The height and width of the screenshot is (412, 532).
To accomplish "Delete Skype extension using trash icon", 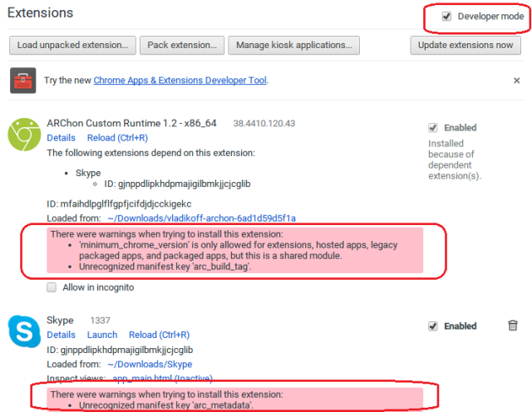I will [513, 326].
